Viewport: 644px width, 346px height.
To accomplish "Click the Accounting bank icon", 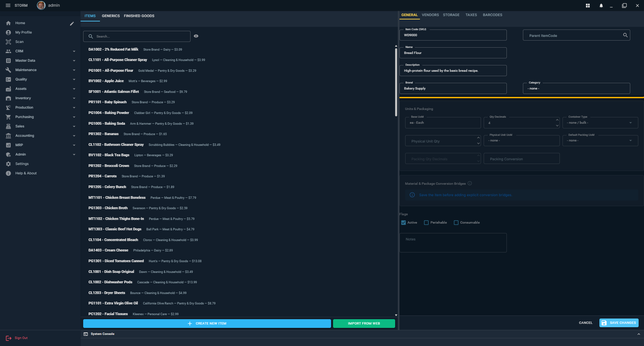I will pos(8,136).
